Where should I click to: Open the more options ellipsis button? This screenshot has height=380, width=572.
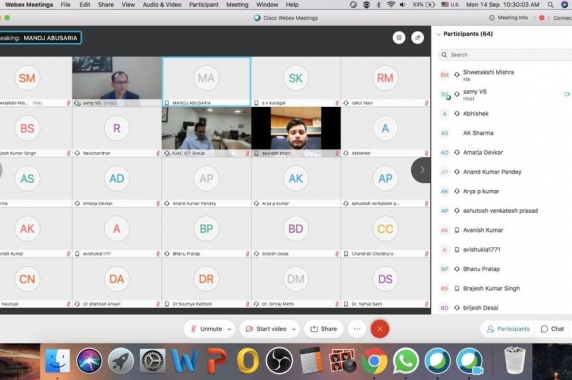[x=357, y=329]
